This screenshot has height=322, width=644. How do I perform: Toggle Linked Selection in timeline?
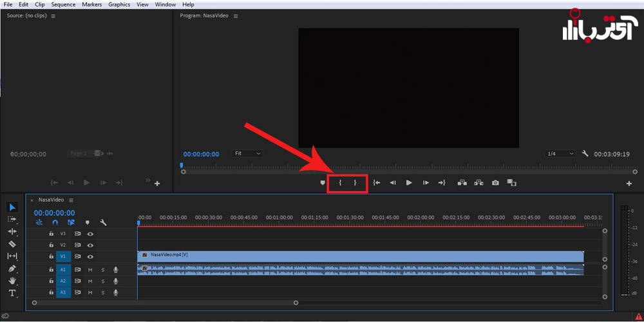pyautogui.click(x=71, y=222)
